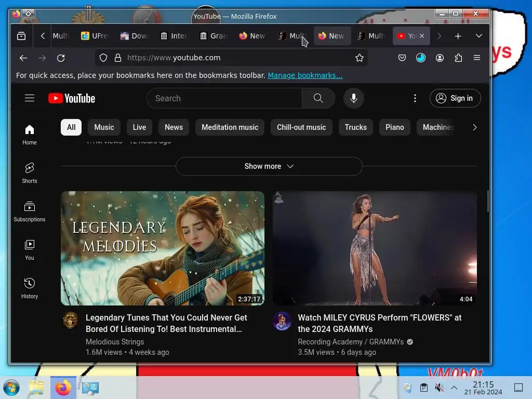Open the Firefox application hamburger menu
Viewport: 532px width, 399px height.
pos(477,58)
